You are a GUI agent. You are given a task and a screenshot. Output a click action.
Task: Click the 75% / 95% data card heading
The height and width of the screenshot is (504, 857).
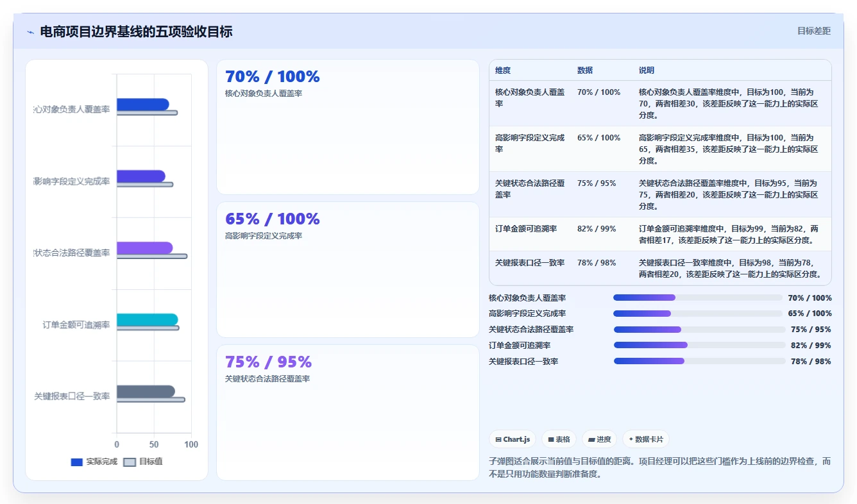[x=268, y=362]
